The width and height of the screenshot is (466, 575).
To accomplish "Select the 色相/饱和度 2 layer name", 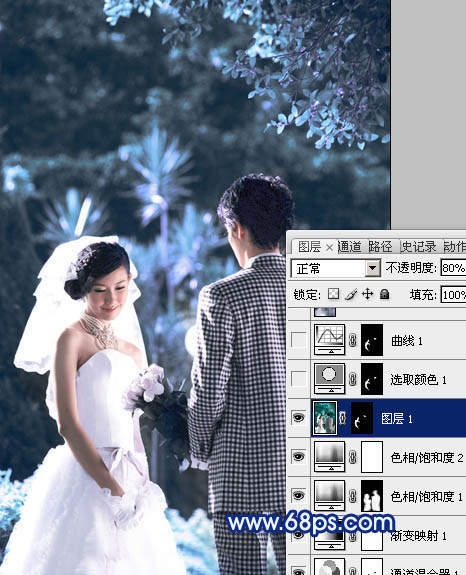I will tap(427, 457).
